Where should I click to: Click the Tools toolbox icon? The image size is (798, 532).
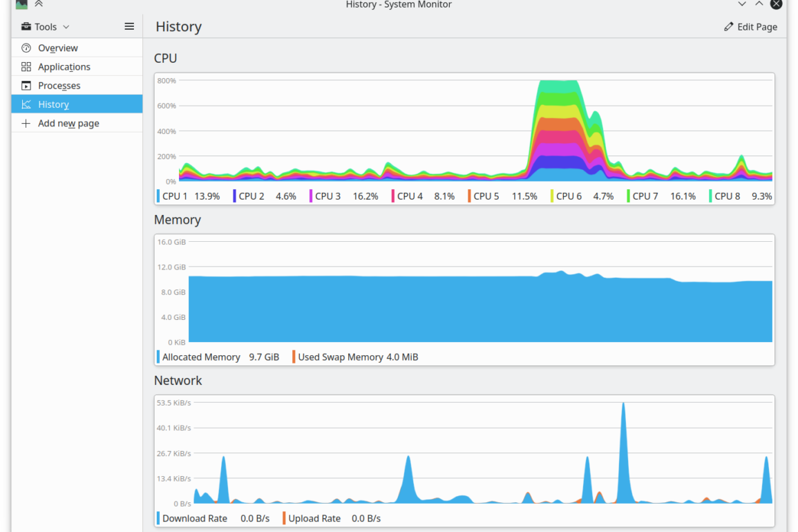pyautogui.click(x=26, y=27)
